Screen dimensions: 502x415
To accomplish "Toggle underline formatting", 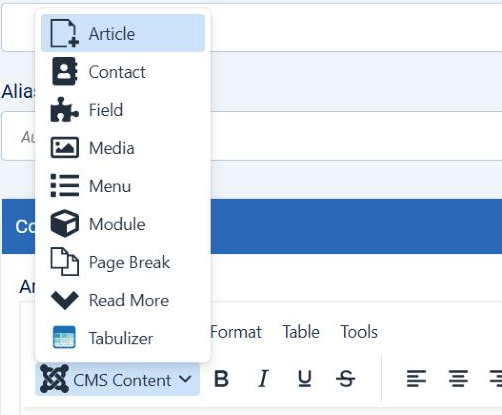I will coord(305,379).
